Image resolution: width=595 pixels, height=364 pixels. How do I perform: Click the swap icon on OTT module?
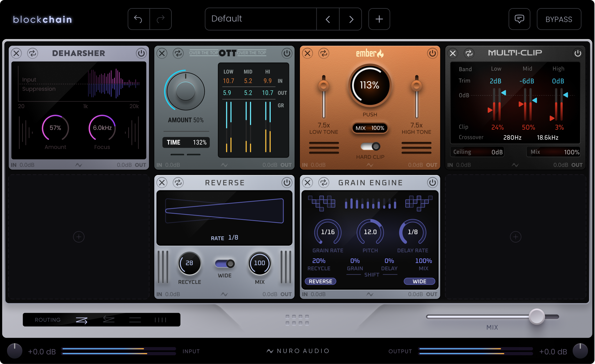click(x=178, y=53)
